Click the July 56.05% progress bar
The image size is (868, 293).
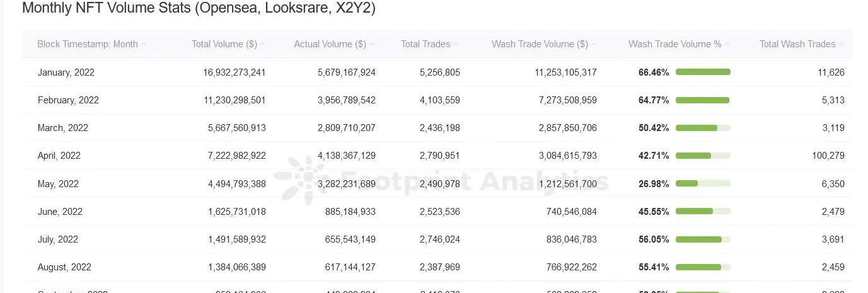click(x=703, y=239)
